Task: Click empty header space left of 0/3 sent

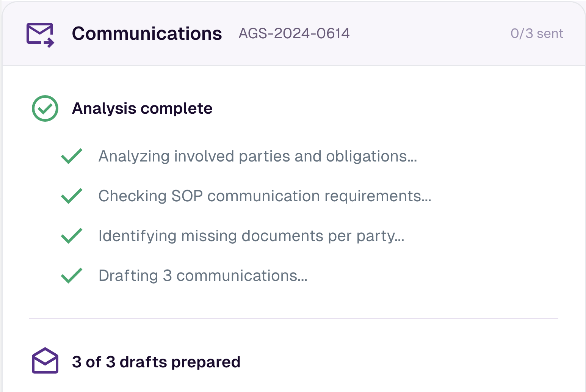Action: tap(428, 34)
